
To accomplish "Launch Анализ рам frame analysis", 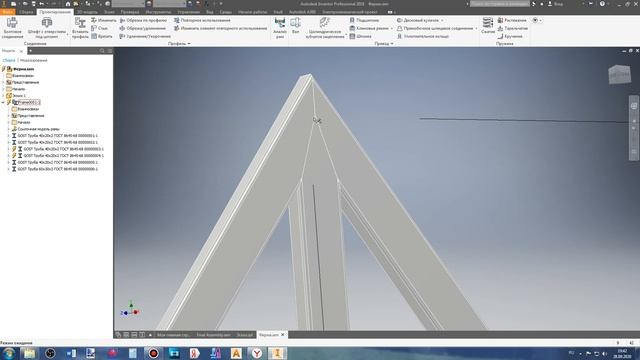I will (x=280, y=28).
